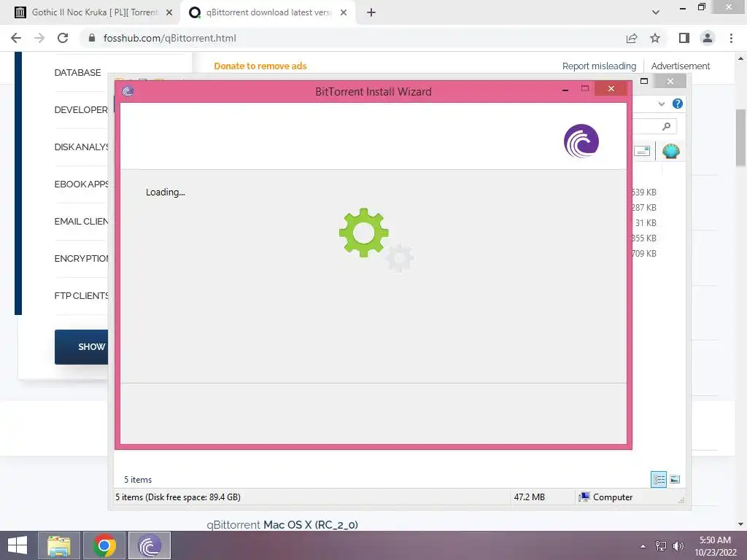
Task: View site info via the lock icon
Action: click(x=92, y=38)
